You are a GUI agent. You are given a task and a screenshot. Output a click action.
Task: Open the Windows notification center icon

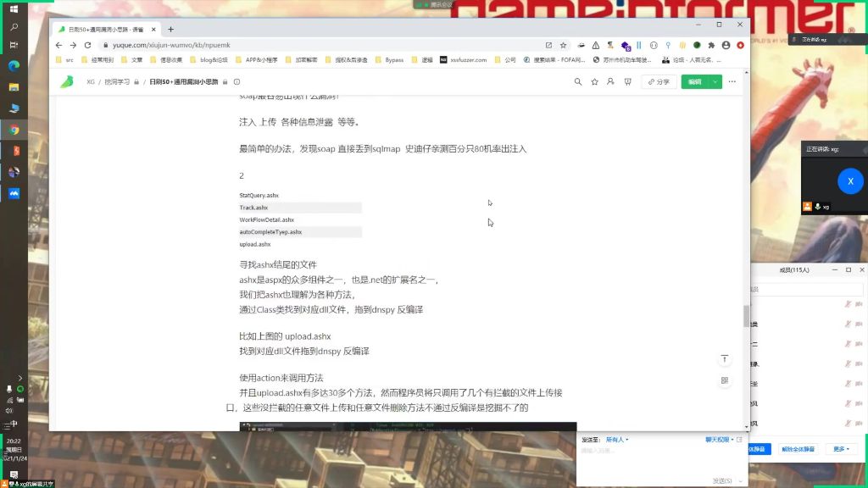14,474
